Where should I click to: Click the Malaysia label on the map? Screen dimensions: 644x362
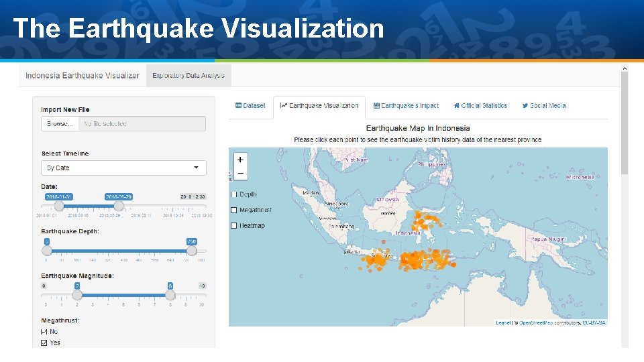point(388,200)
